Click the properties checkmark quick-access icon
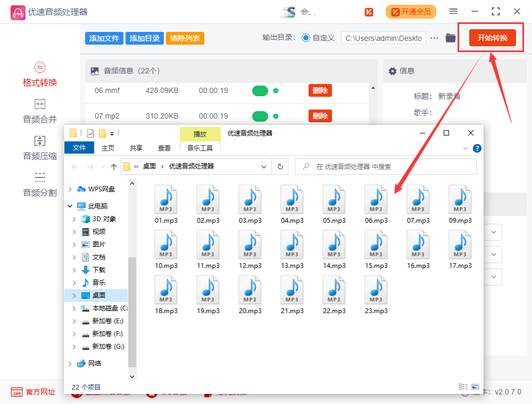This screenshot has height=404, width=532. click(90, 133)
